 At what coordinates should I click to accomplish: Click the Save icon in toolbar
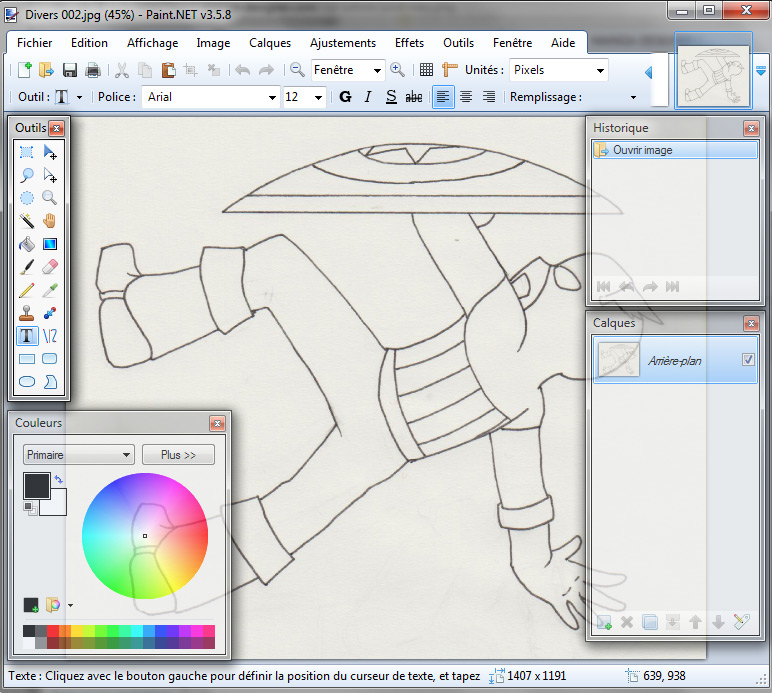tap(70, 70)
